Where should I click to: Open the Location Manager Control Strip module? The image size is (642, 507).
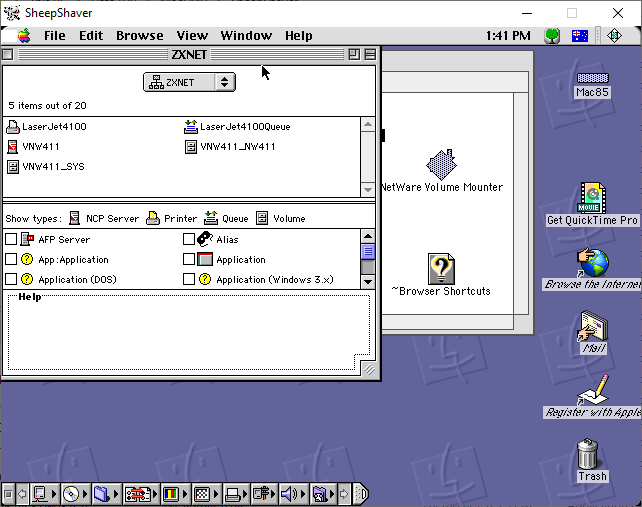tap(140, 494)
